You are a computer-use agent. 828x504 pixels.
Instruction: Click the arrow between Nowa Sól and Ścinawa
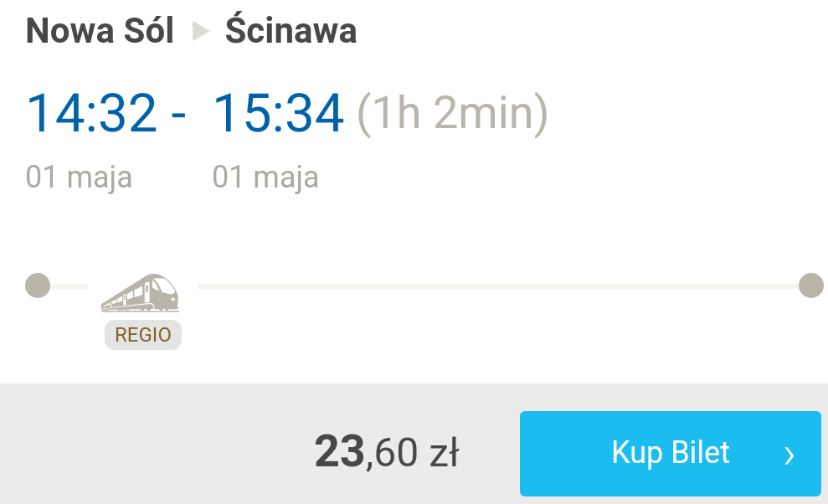click(x=200, y=32)
